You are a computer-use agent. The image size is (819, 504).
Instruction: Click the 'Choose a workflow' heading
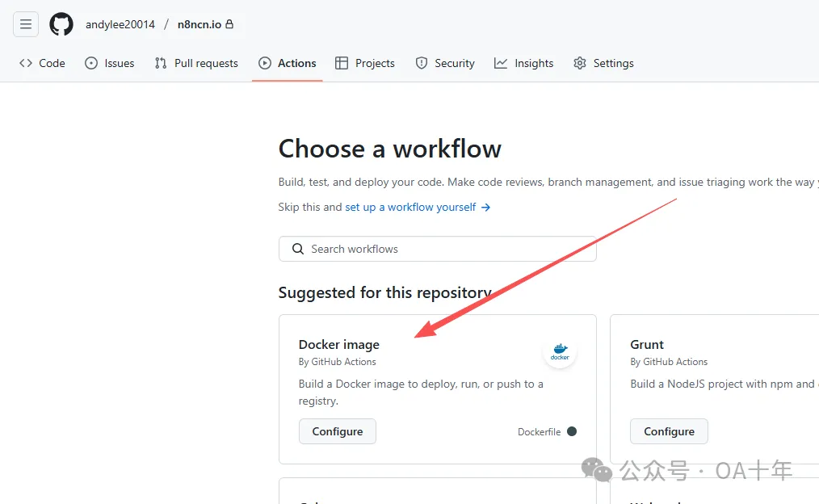[x=389, y=149]
